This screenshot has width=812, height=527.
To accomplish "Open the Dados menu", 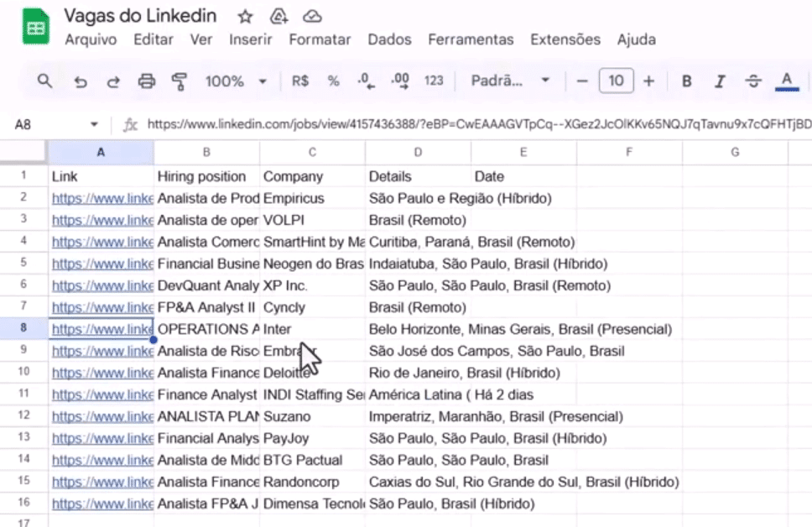I will (x=389, y=40).
